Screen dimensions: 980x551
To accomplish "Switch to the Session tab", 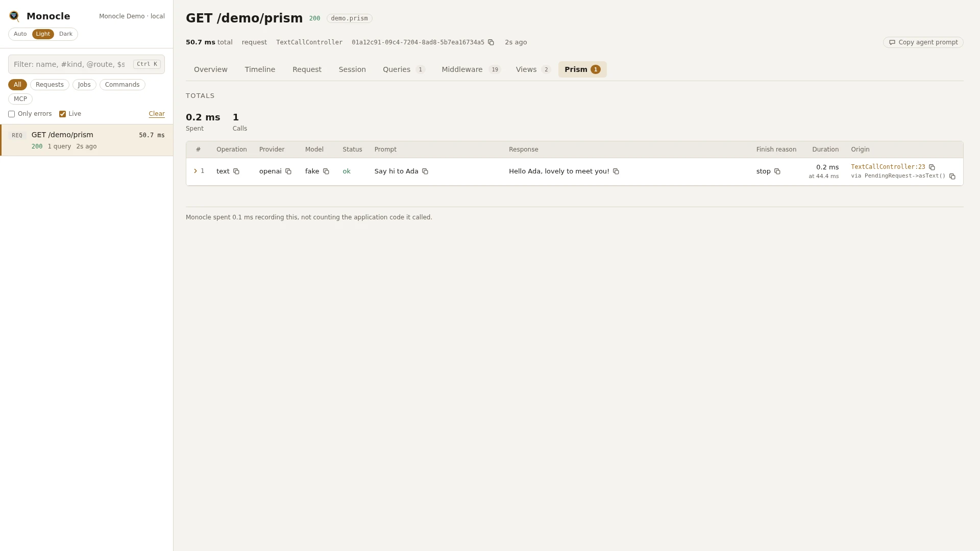I will point(352,69).
